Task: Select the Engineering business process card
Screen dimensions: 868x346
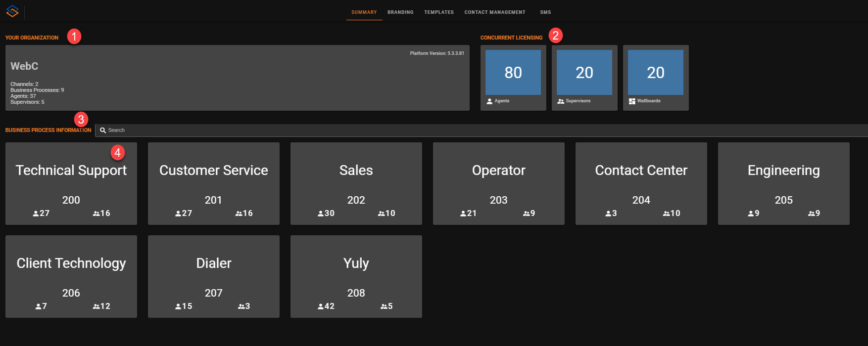Action: pyautogui.click(x=783, y=183)
